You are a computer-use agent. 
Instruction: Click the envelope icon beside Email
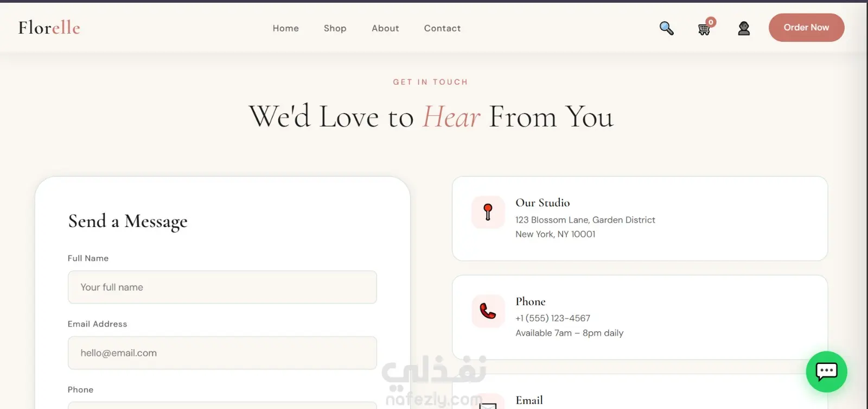pyautogui.click(x=488, y=405)
